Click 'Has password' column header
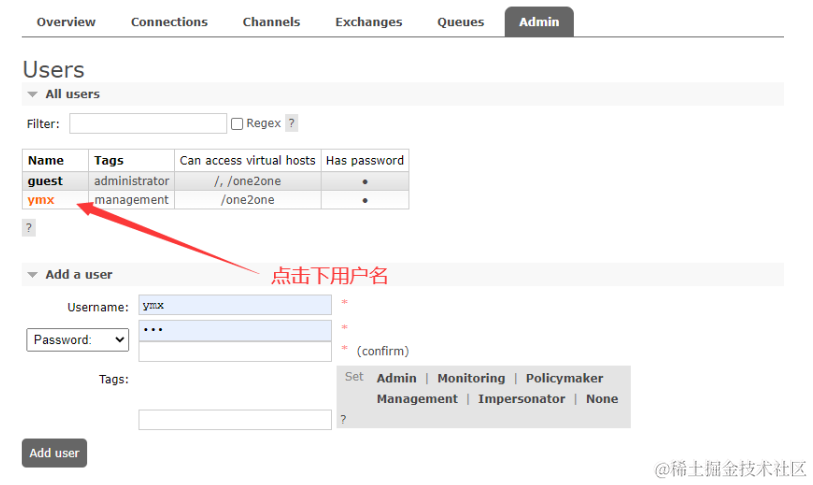Viewport: 813px width, 485px height. point(365,161)
